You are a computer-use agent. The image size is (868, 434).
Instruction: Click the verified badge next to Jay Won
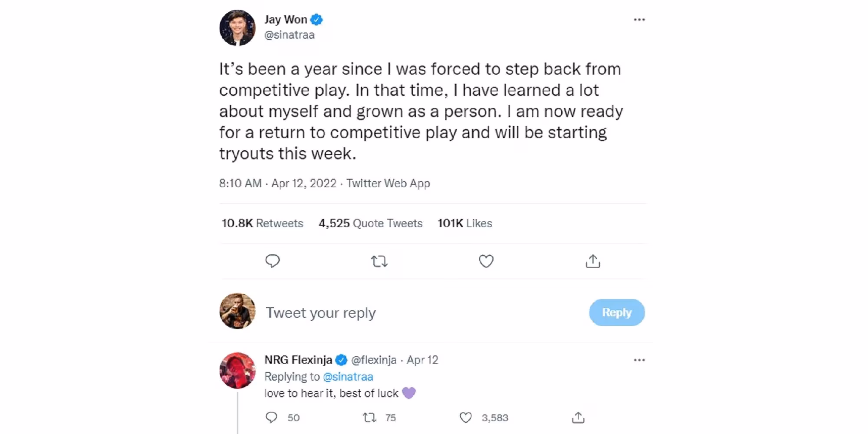point(316,19)
